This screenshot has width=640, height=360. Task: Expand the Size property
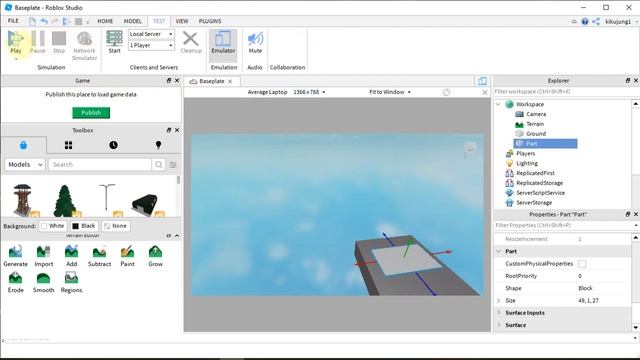[498, 300]
